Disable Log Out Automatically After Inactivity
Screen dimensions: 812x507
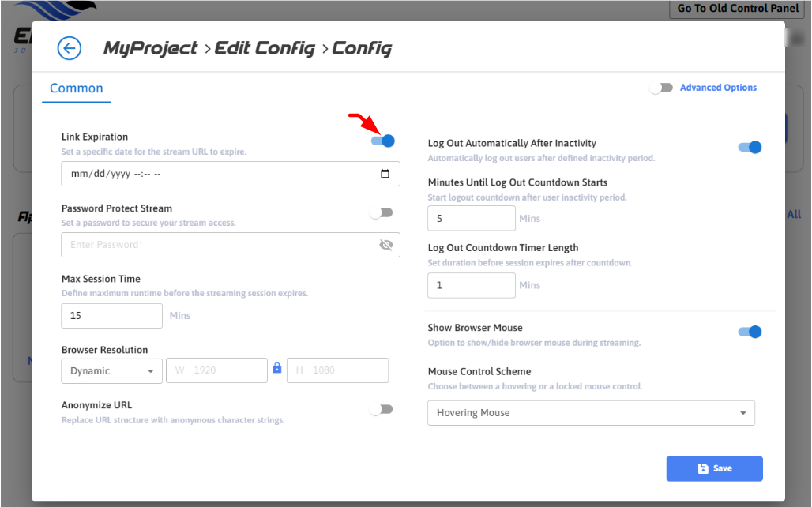(750, 147)
